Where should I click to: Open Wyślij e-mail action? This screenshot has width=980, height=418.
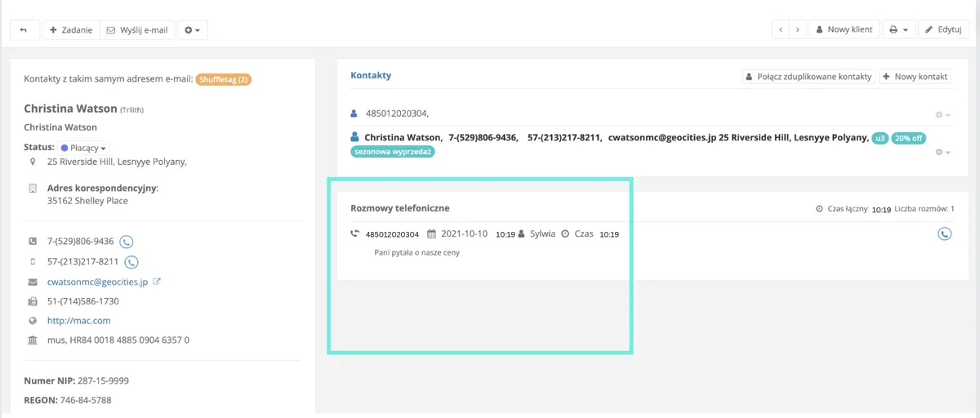(136, 30)
